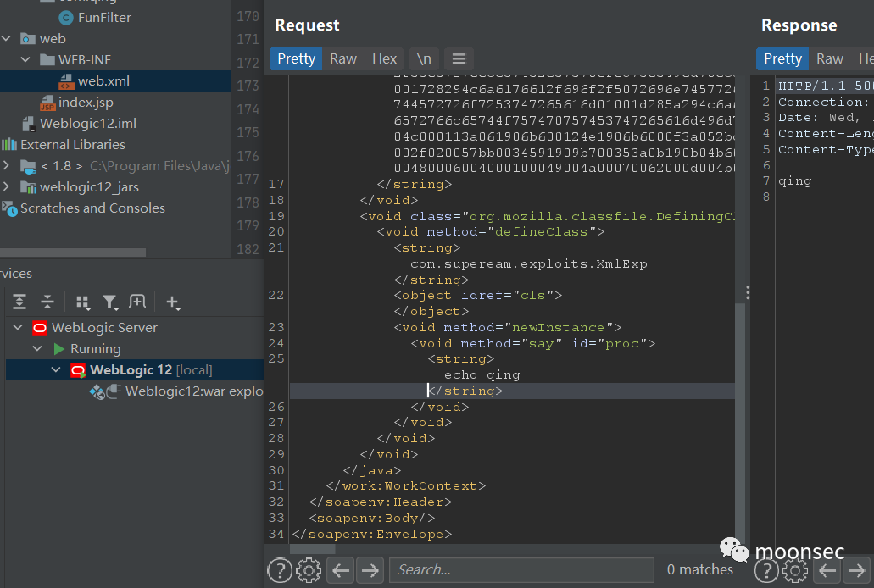Toggle the \n non-printable characters button
Image resolution: width=874 pixels, height=588 pixels.
[424, 59]
